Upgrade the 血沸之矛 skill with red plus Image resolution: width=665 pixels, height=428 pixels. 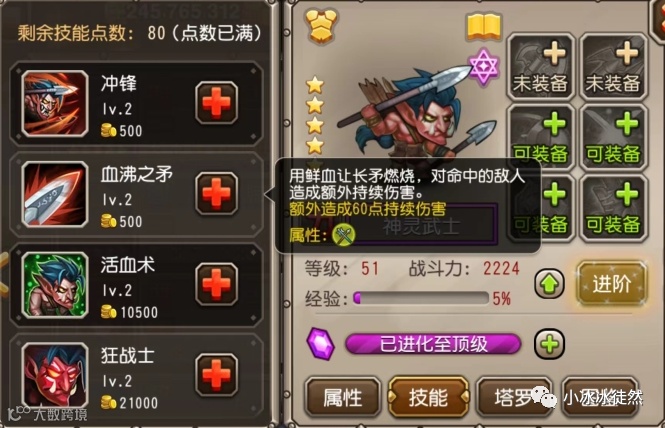[x=216, y=193]
